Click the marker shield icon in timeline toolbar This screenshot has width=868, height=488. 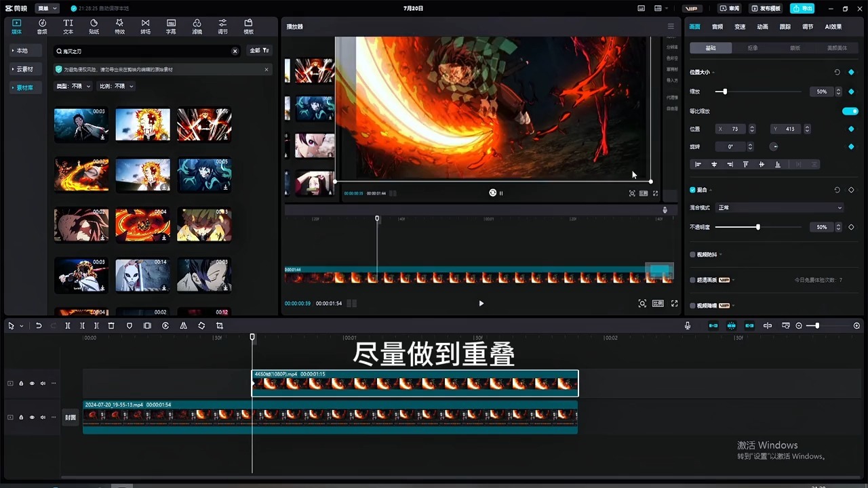pos(130,326)
